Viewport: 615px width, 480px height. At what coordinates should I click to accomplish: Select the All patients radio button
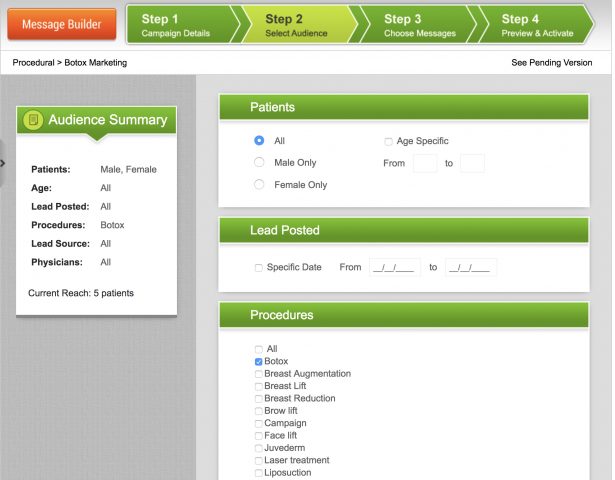[x=259, y=141]
